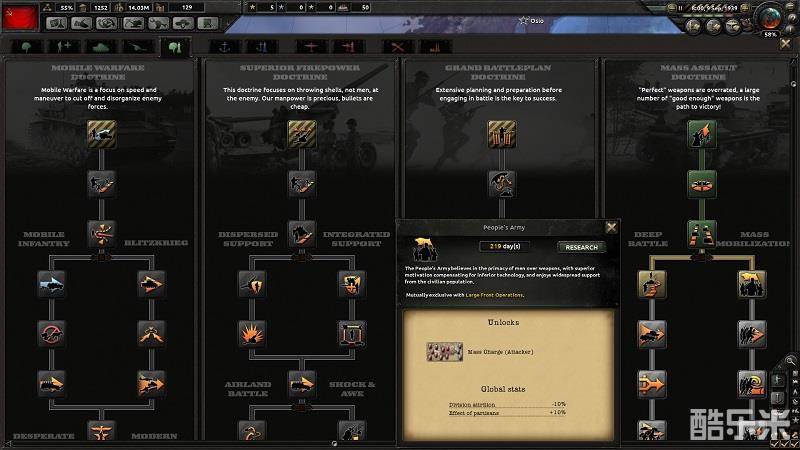Click the Mass Assault top doctrine icon
Image resolution: width=800 pixels, height=450 pixels.
point(702,134)
